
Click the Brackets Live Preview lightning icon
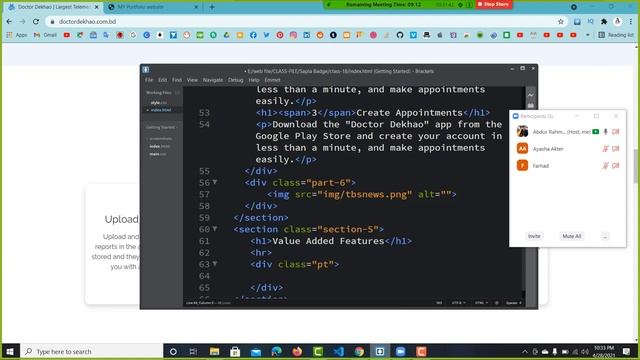(531, 95)
